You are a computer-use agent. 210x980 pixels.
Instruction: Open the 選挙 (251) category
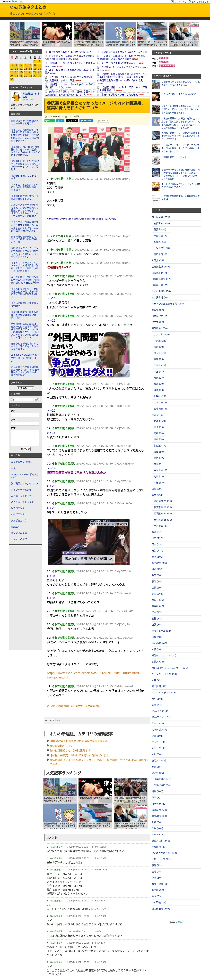(x=157, y=495)
